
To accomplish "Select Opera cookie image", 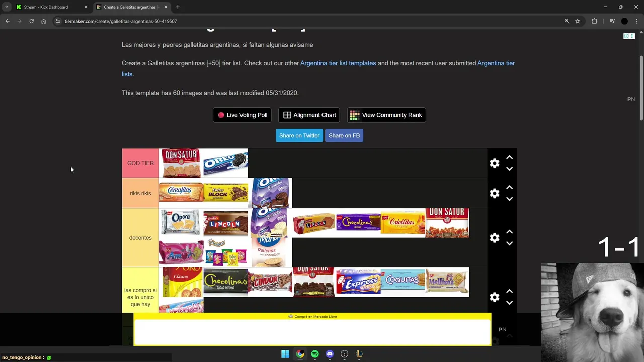I will 181,223.
